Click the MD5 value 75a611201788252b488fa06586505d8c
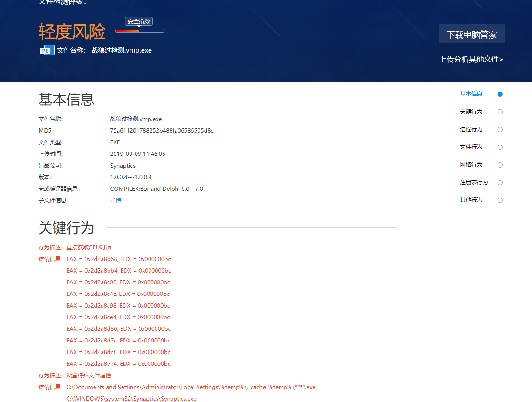The width and height of the screenshot is (532, 402). click(x=162, y=130)
